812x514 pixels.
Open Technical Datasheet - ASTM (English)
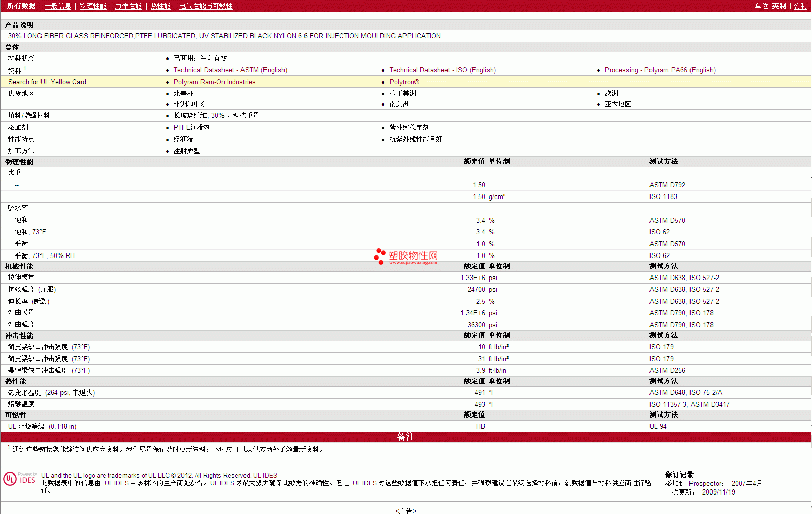pyautogui.click(x=230, y=70)
